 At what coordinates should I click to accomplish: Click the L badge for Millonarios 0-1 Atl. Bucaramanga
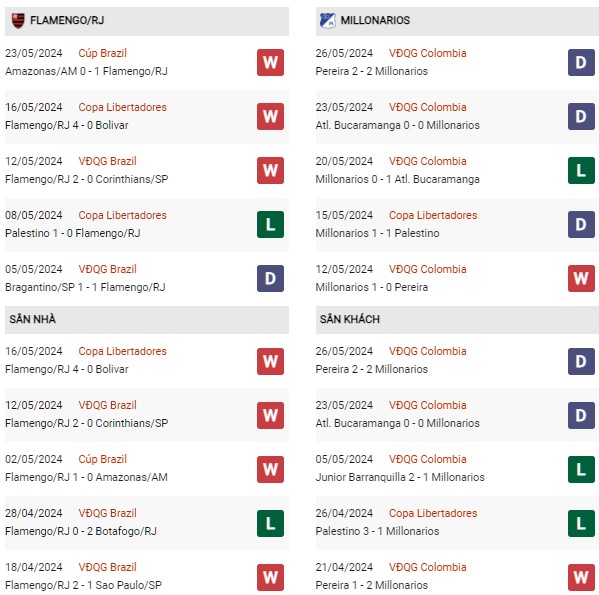[581, 170]
